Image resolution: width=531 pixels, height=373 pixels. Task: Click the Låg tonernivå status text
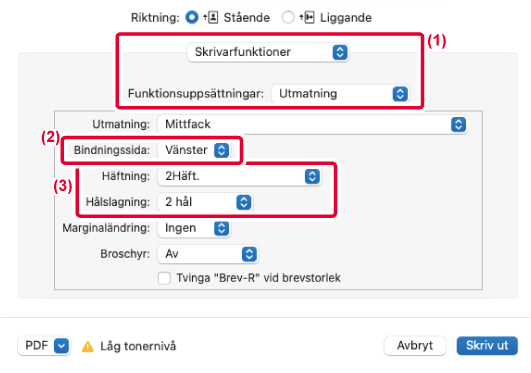click(x=138, y=346)
